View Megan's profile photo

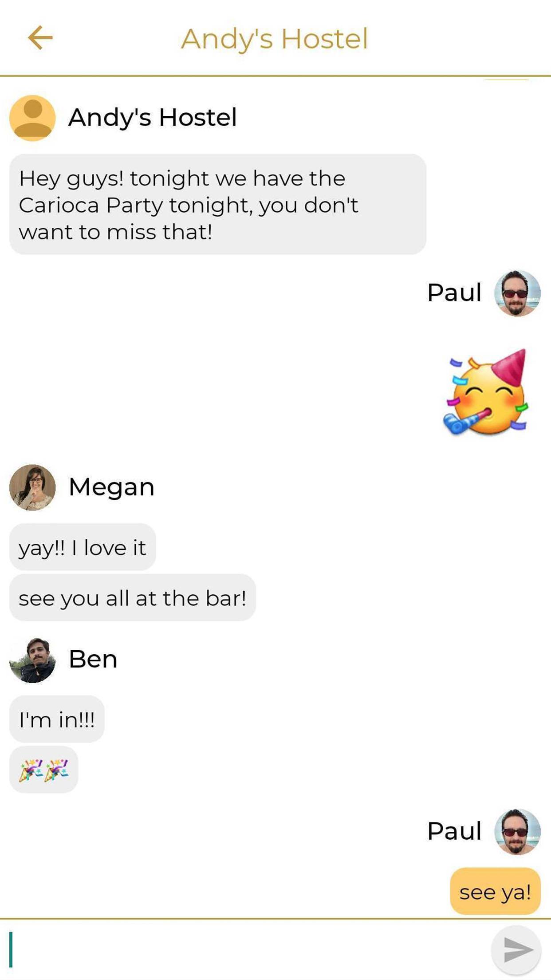[x=32, y=487]
